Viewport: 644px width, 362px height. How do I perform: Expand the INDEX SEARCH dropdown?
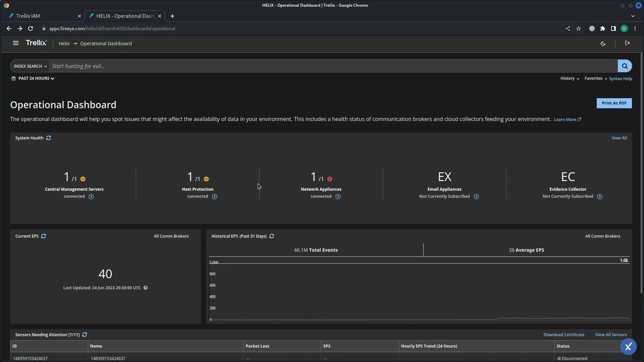(30, 66)
